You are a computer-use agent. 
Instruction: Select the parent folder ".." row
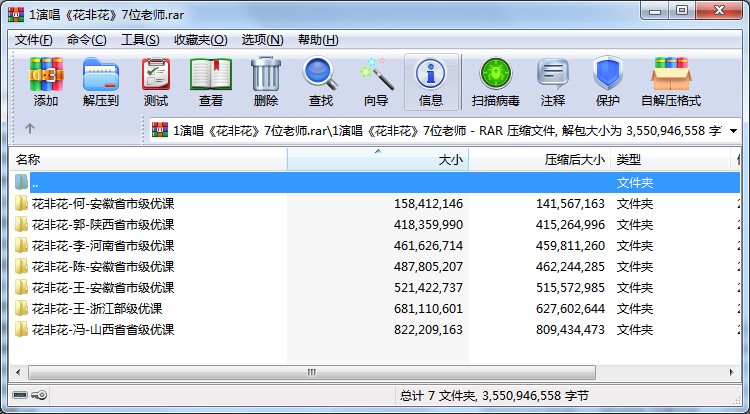click(x=375, y=183)
